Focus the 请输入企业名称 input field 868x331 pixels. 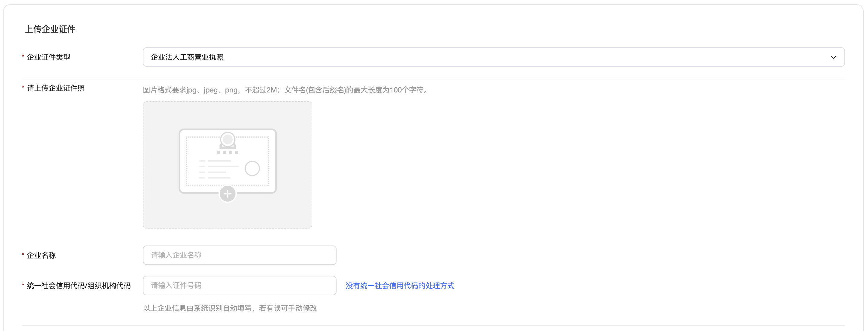click(x=239, y=255)
